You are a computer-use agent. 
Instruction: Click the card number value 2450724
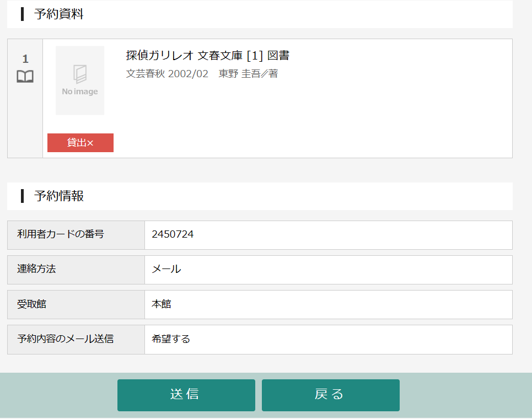click(x=173, y=235)
